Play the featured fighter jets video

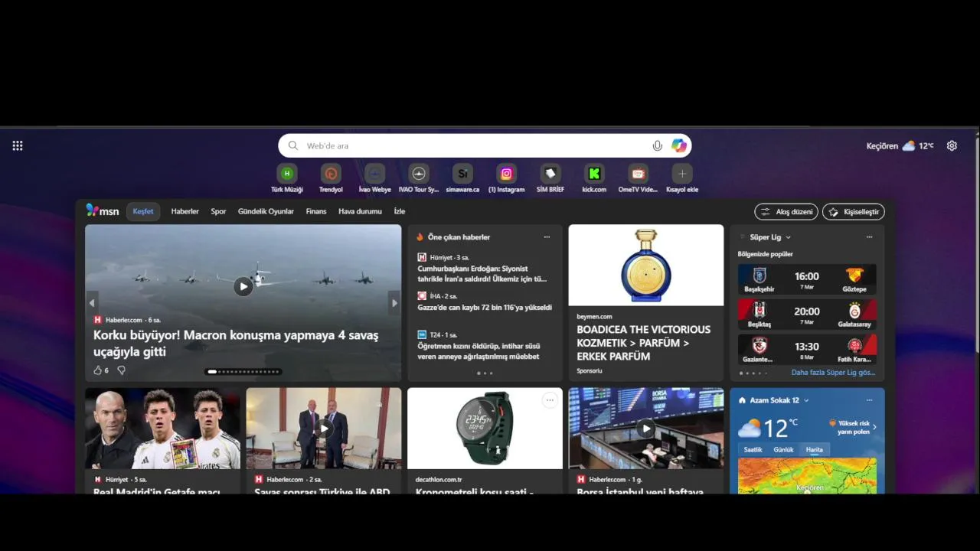(x=243, y=287)
